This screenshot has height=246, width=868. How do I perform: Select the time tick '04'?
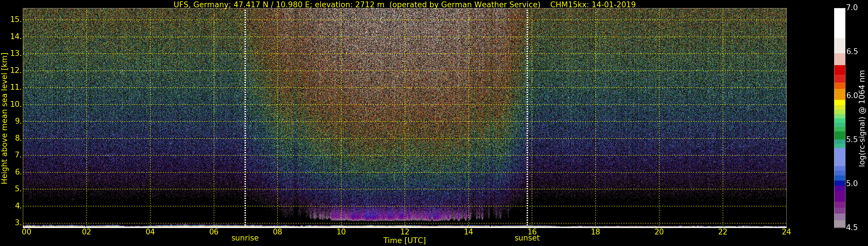tap(150, 232)
